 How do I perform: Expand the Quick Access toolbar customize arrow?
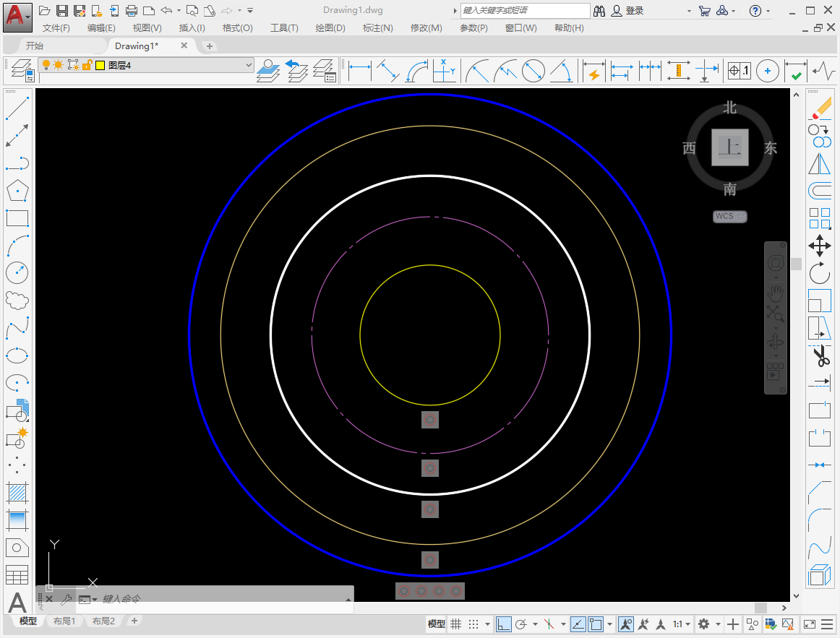point(250,11)
